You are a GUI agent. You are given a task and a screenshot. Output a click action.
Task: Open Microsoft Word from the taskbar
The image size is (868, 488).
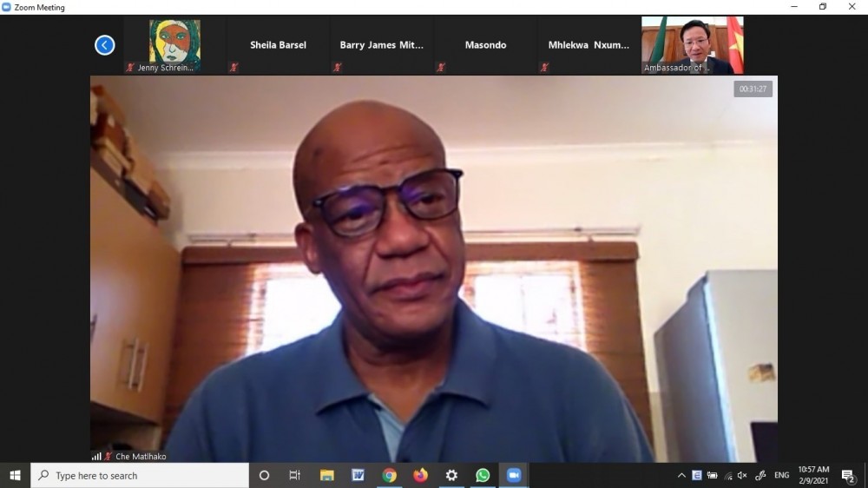358,475
